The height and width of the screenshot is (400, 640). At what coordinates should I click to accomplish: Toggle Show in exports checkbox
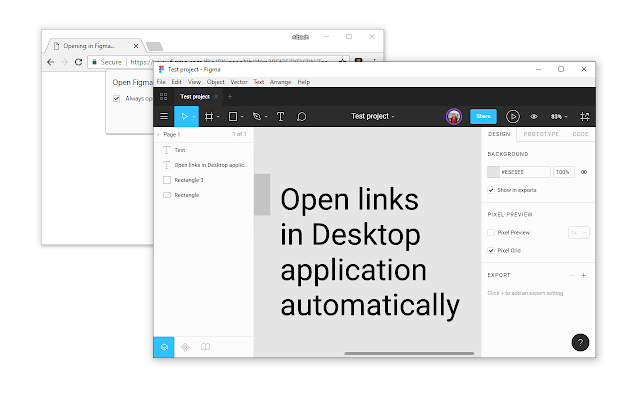[x=491, y=190]
